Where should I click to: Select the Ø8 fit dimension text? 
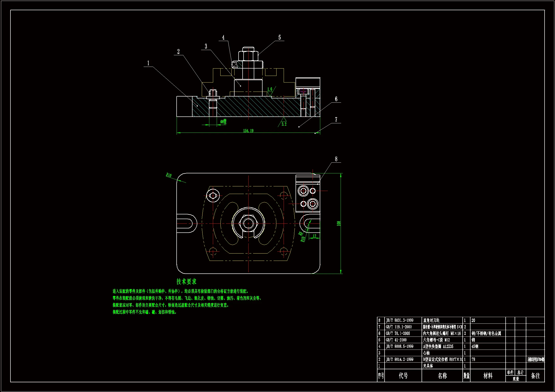point(223,121)
